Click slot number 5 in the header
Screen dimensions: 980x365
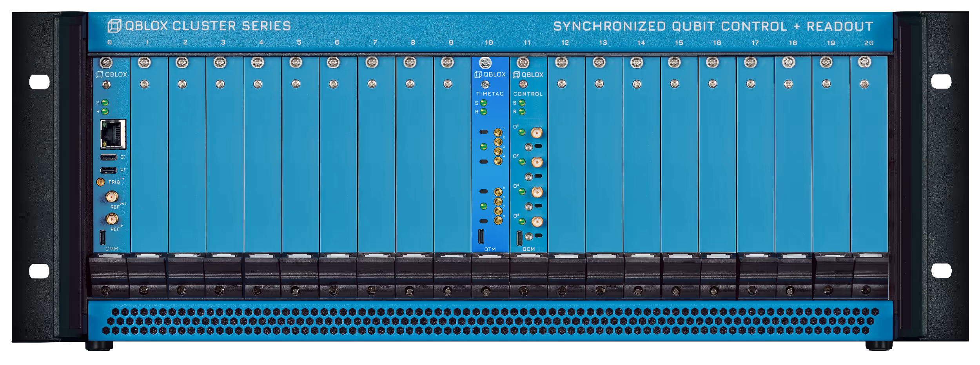point(299,42)
